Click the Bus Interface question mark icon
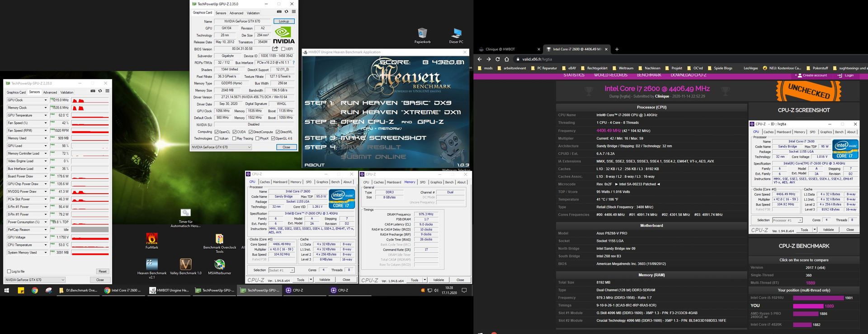 pos(293,62)
